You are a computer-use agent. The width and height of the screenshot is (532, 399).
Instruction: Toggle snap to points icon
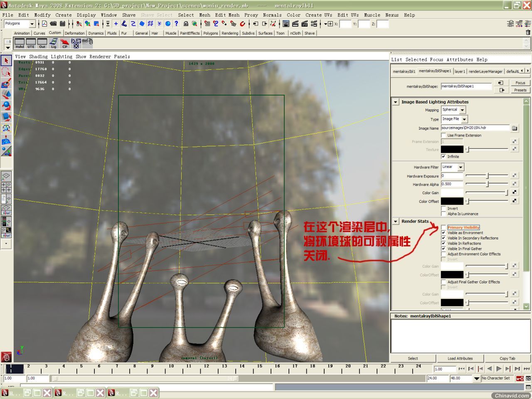pos(224,24)
